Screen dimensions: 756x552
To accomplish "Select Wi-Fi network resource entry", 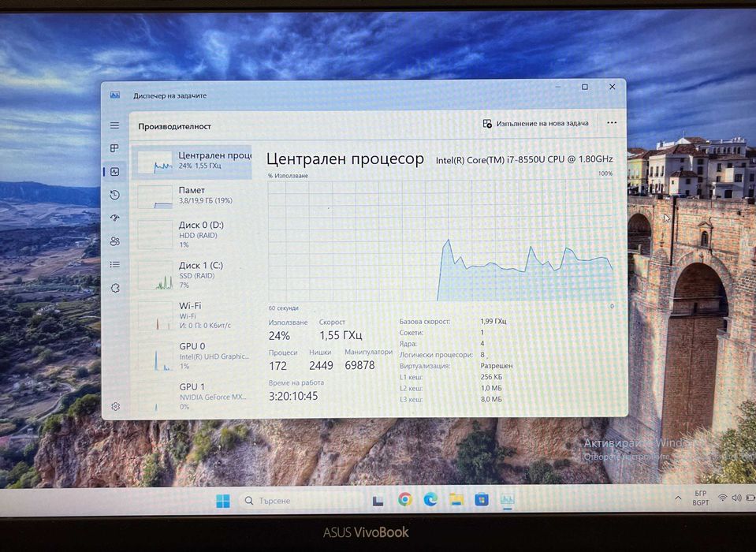I will (192, 315).
